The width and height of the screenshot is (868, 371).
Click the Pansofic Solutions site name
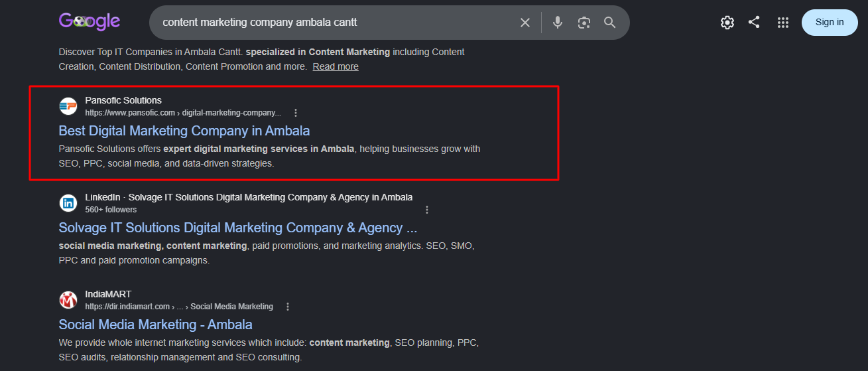point(123,100)
